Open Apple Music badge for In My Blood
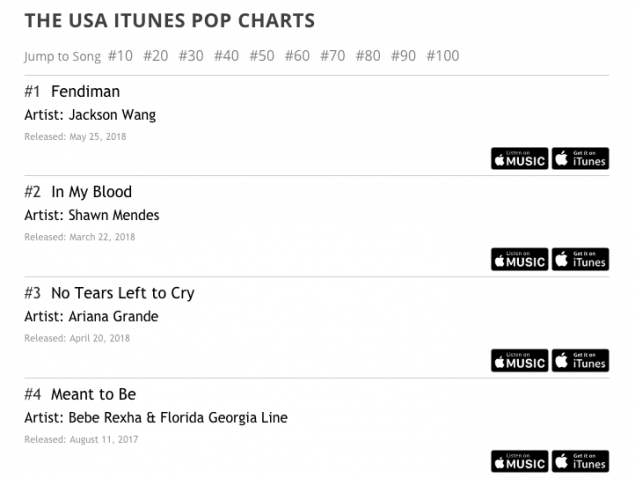The height and width of the screenshot is (478, 635). [519, 259]
